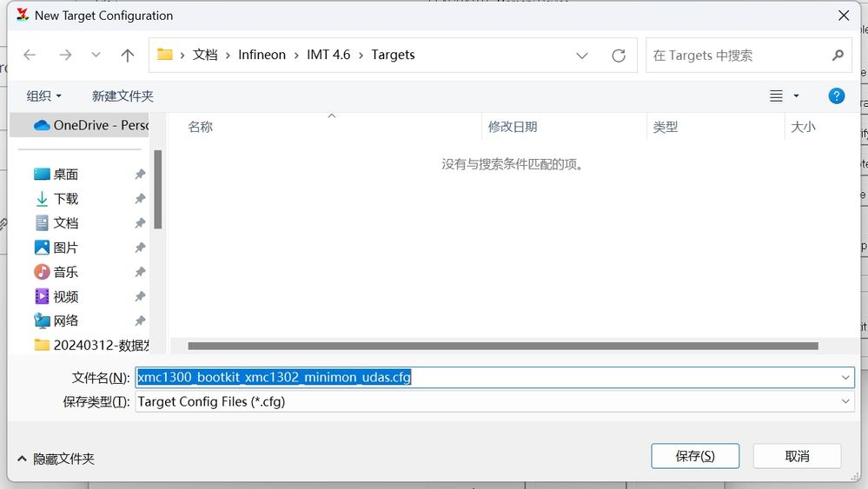Click the horizontal scrollbar in file list

[x=502, y=346]
